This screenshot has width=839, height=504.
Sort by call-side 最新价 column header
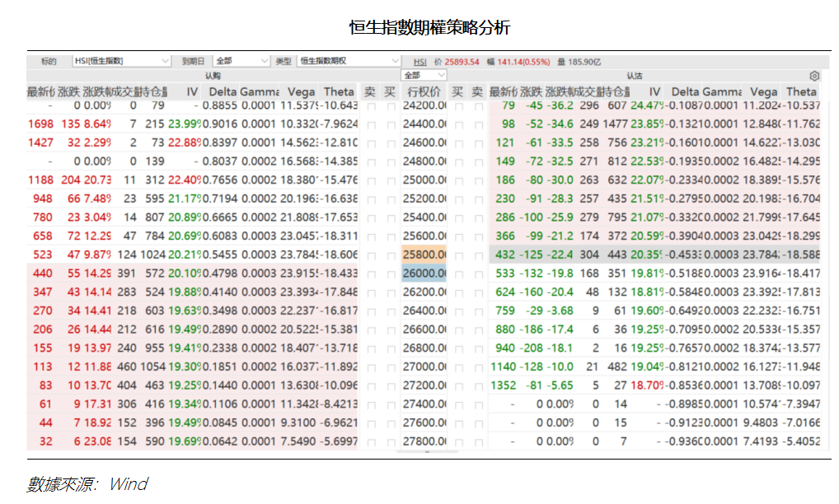(41, 91)
